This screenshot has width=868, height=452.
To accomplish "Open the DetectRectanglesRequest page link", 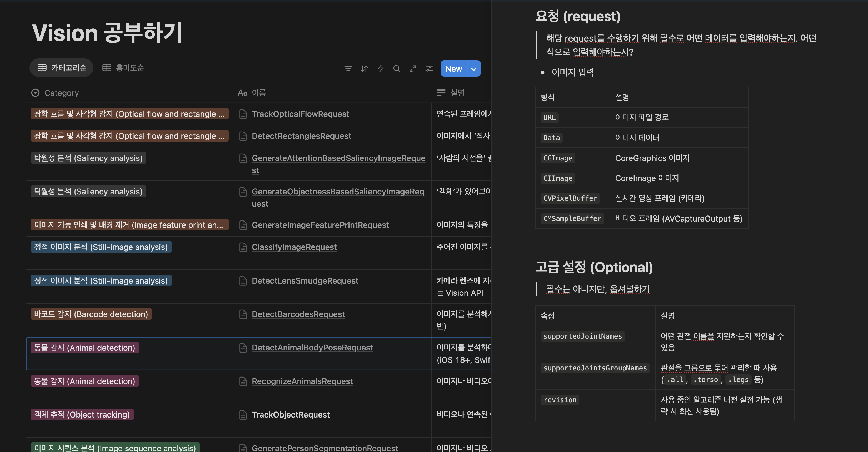I will [x=301, y=136].
